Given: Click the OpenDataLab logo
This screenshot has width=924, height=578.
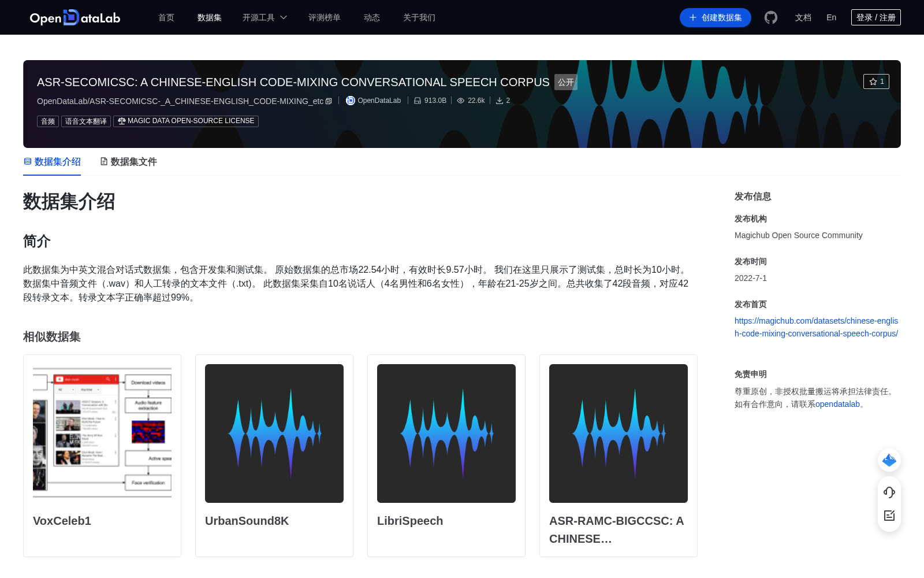Looking at the screenshot, I should 75,17.
